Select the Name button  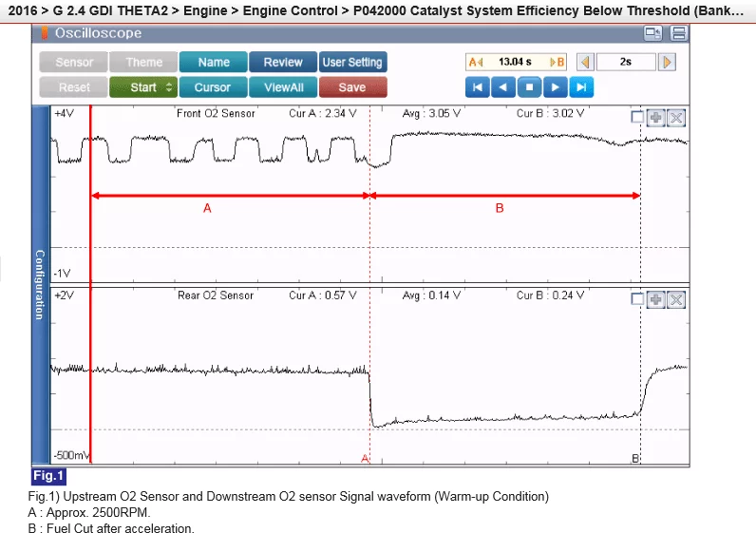214,62
